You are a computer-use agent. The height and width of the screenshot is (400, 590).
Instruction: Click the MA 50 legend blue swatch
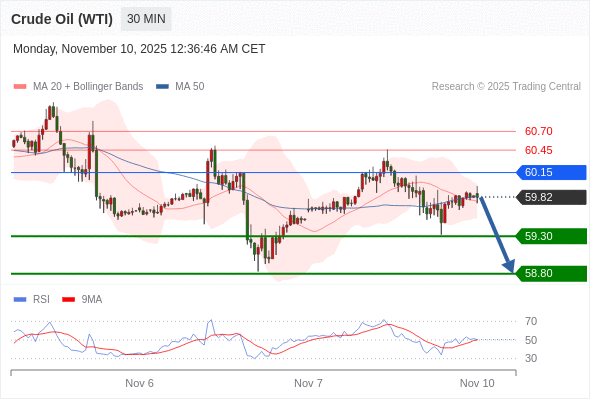162,87
